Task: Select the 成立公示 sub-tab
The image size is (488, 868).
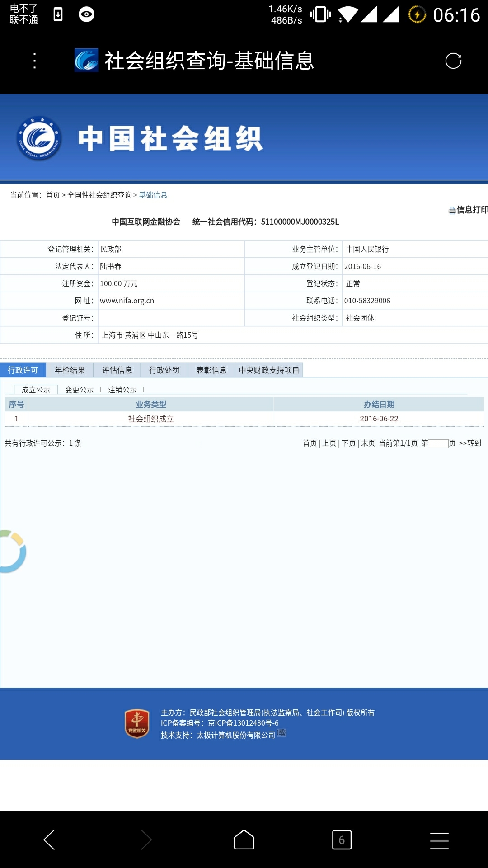Action: pyautogui.click(x=36, y=390)
